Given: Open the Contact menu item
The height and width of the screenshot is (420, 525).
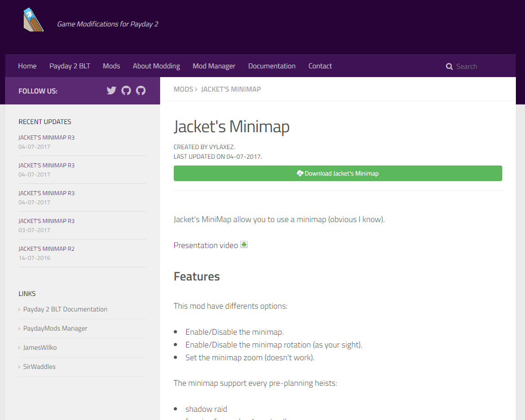Looking at the screenshot, I should pos(320,66).
